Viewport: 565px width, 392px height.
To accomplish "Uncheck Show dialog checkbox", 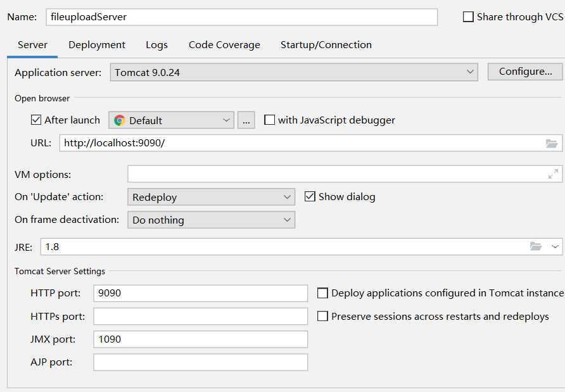I will [x=310, y=196].
